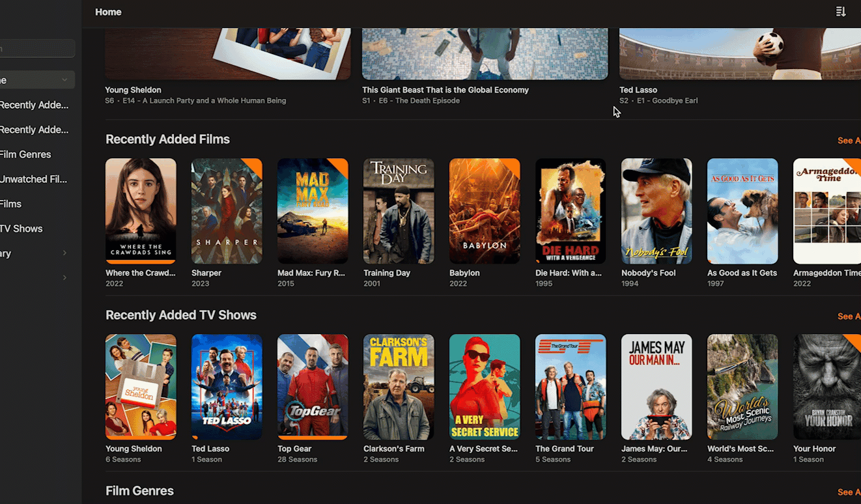The height and width of the screenshot is (504, 861).
Task: Open the Young Sheldon S6 E14 episode card image
Action: [x=228, y=54]
